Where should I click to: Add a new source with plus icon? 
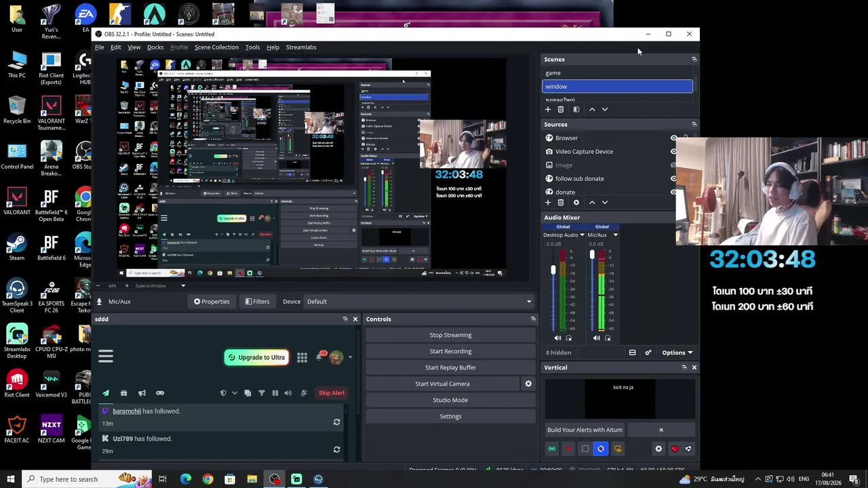pos(548,203)
